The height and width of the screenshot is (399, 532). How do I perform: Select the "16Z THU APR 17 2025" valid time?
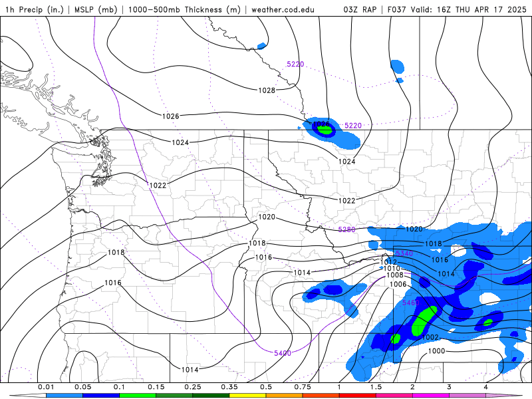481,9
